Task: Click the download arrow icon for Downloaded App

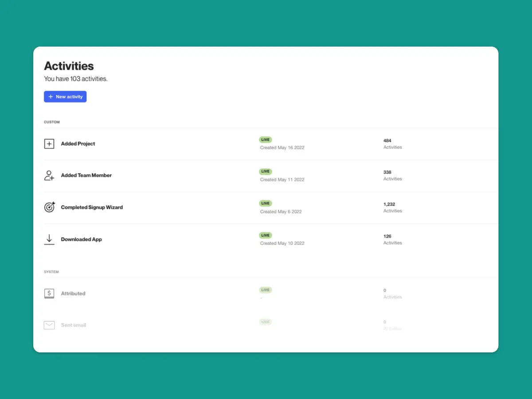Action: pos(49,239)
